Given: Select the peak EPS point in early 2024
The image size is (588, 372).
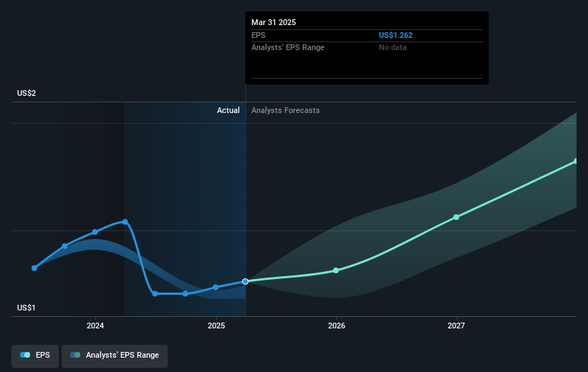Looking at the screenshot, I should pos(125,222).
